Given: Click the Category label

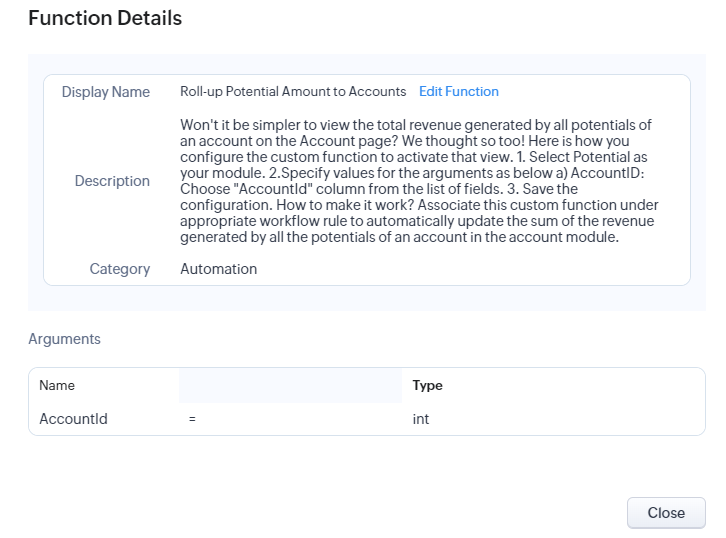Looking at the screenshot, I should pyautogui.click(x=119, y=269).
